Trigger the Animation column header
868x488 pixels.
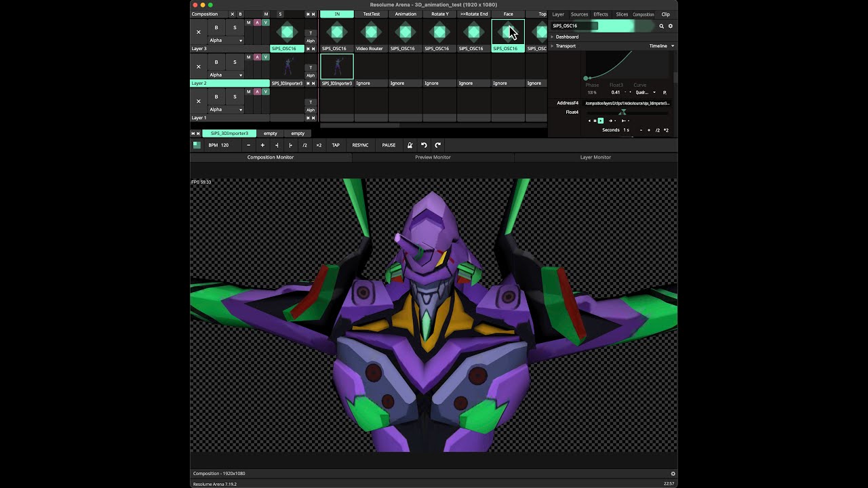pos(406,14)
